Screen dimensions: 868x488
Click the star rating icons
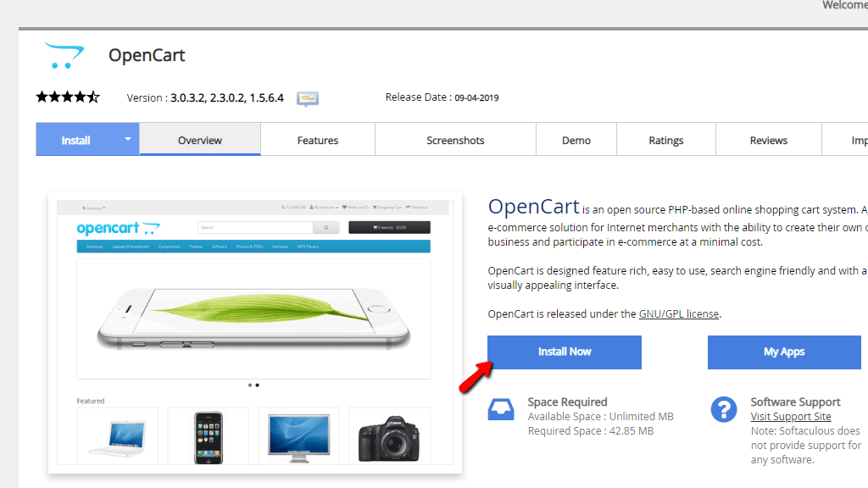pos(68,97)
